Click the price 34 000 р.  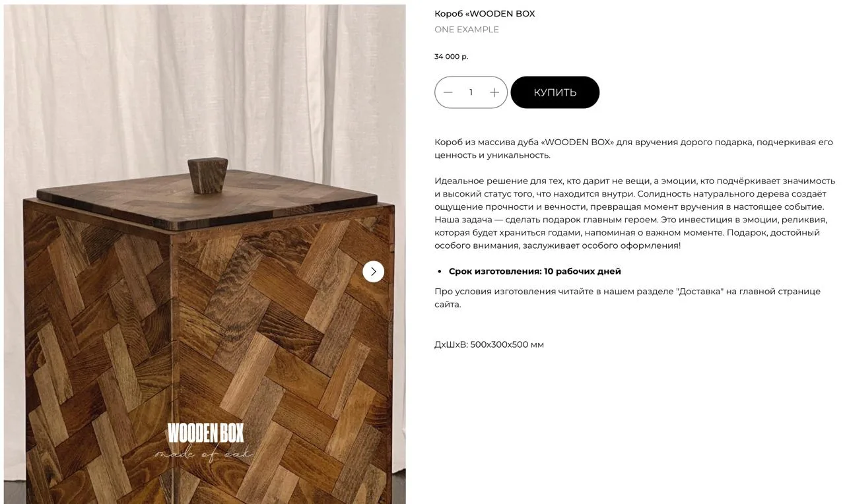tap(451, 57)
